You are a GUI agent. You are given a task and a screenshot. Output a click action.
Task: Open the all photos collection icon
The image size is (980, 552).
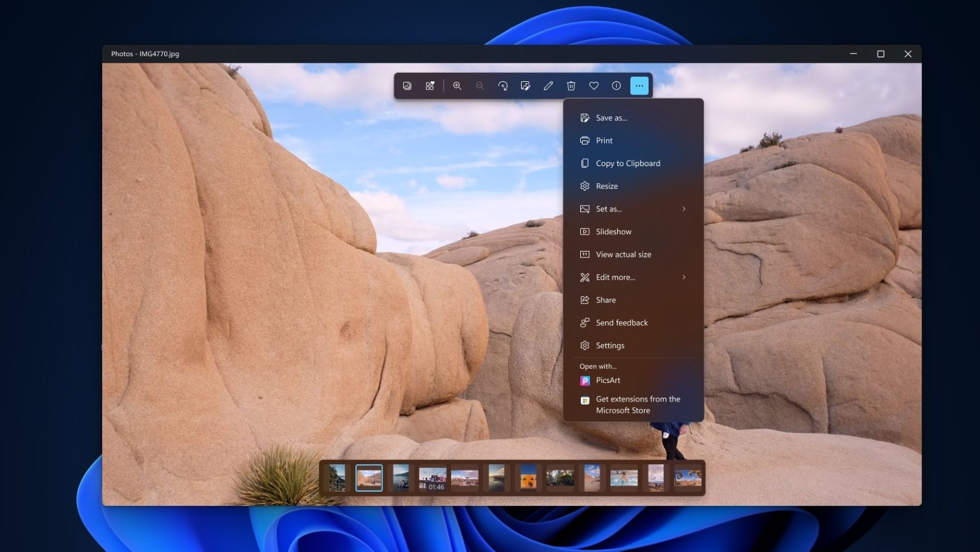tap(430, 86)
